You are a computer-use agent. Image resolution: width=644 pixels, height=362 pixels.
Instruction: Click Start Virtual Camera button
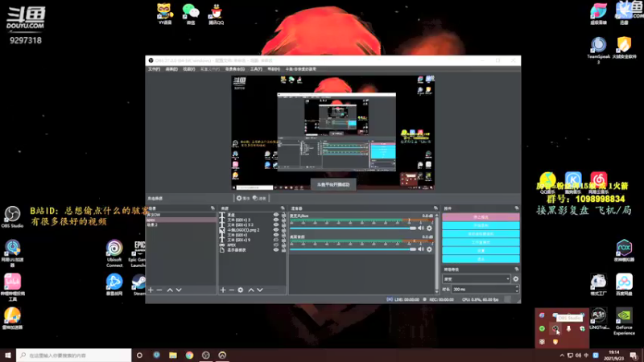(x=481, y=234)
